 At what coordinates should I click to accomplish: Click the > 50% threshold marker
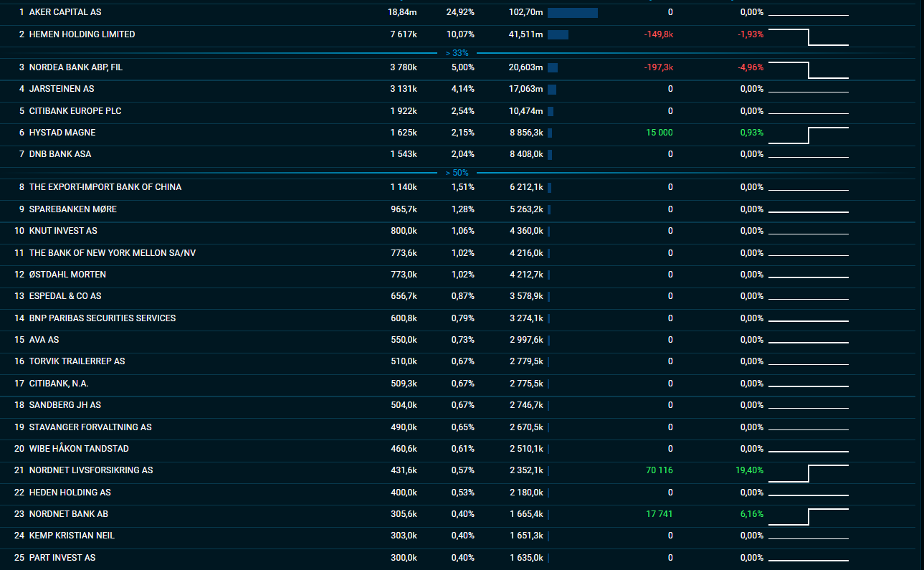(x=457, y=173)
